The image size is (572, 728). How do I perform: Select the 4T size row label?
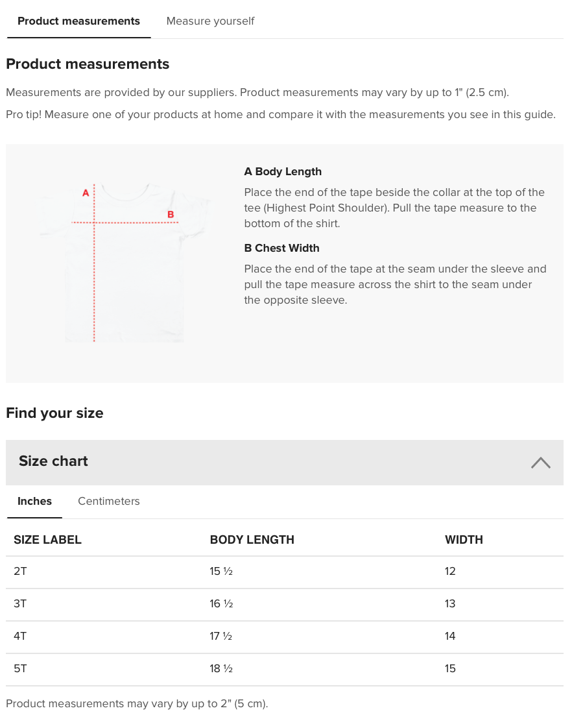click(x=20, y=637)
